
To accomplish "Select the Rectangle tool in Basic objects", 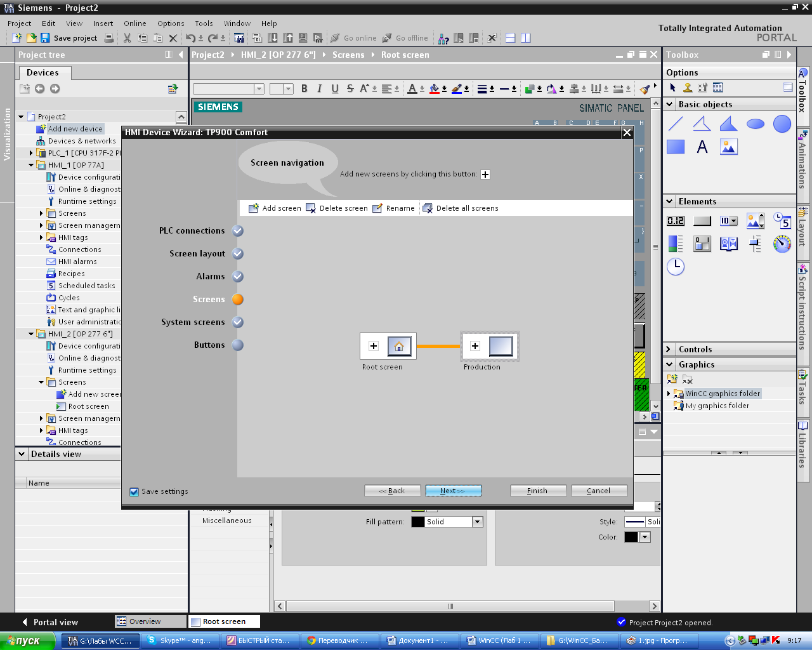I will (x=676, y=147).
